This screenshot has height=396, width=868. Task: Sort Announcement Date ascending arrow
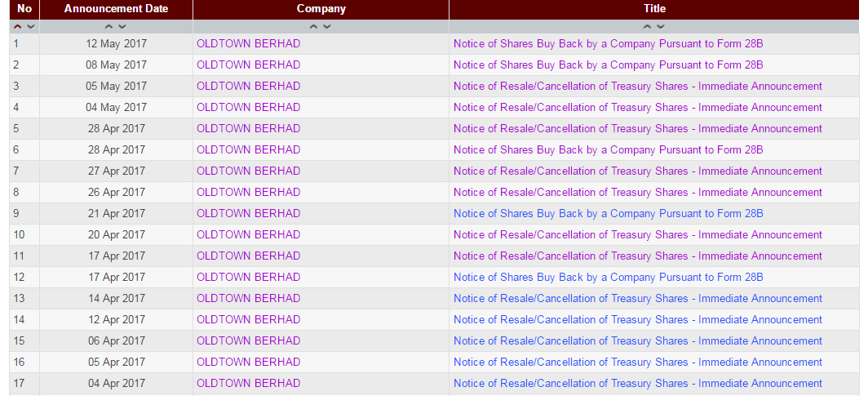pyautogui.click(x=109, y=27)
